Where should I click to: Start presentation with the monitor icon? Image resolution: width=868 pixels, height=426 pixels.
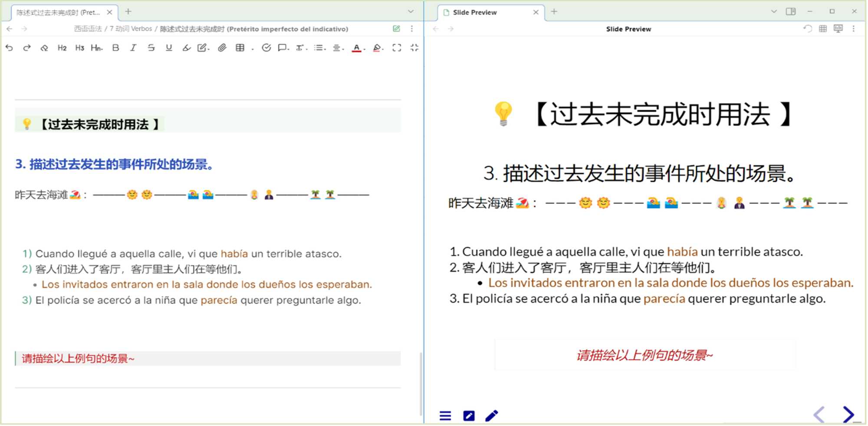(838, 29)
